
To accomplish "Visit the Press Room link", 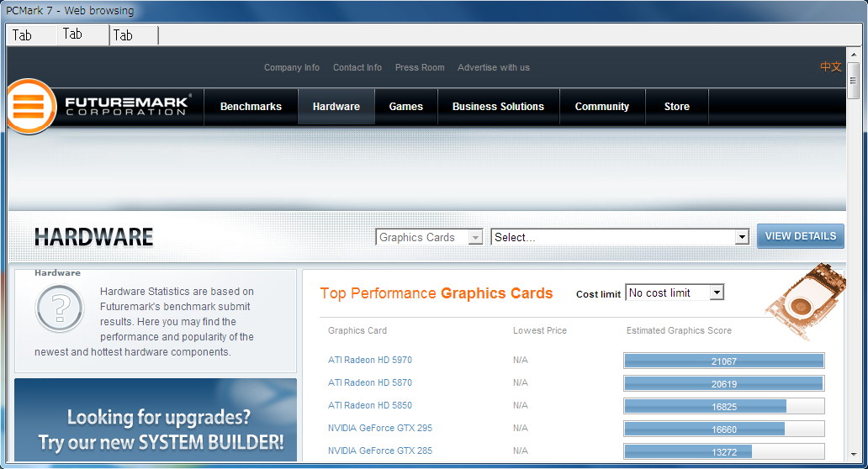I will point(420,67).
